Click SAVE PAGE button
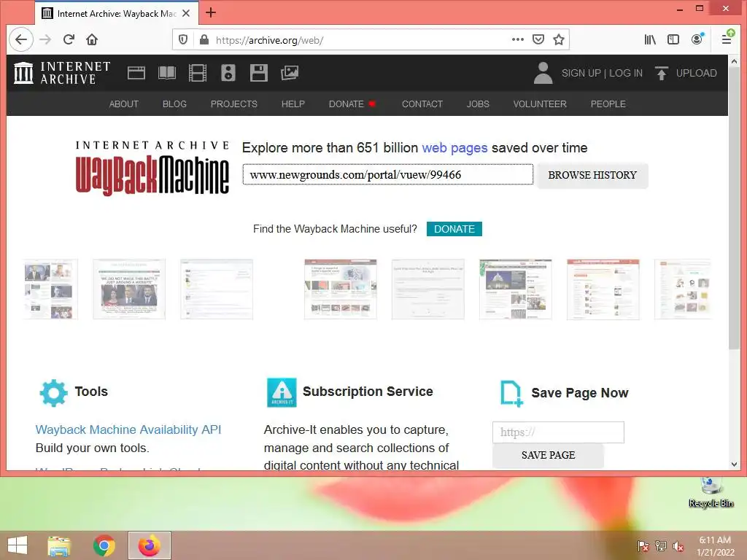 [x=548, y=455]
